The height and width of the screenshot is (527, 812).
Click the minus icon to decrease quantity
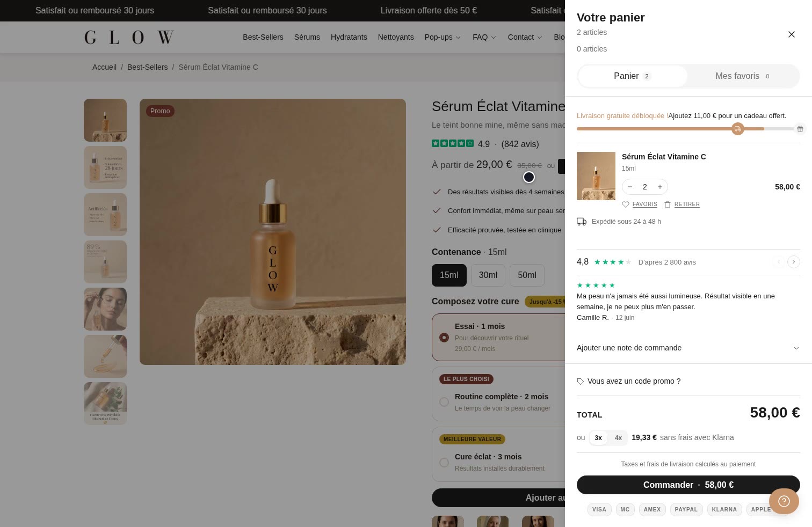pos(630,187)
